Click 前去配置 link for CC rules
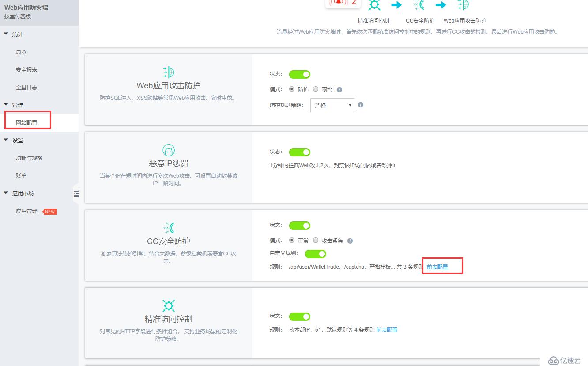 (437, 267)
